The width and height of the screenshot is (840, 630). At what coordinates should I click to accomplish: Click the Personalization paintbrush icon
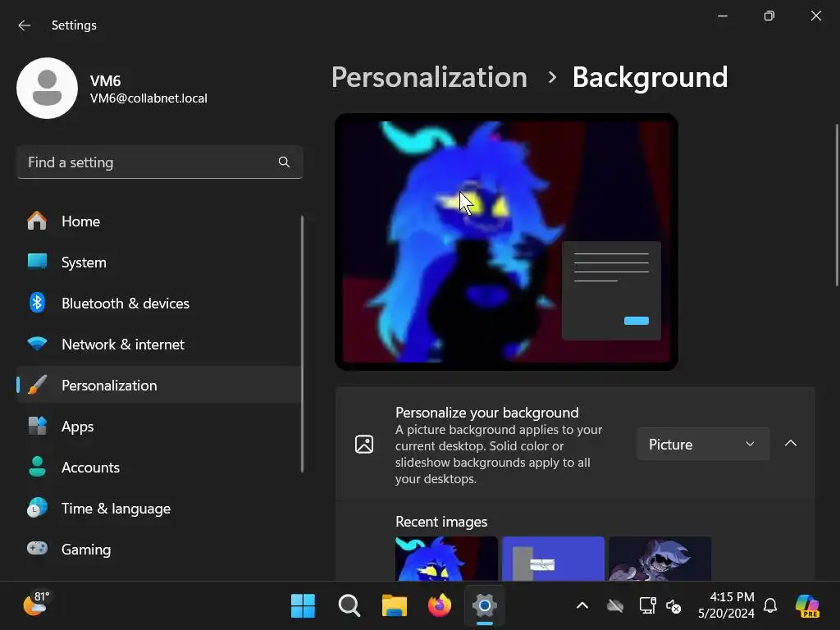(37, 385)
